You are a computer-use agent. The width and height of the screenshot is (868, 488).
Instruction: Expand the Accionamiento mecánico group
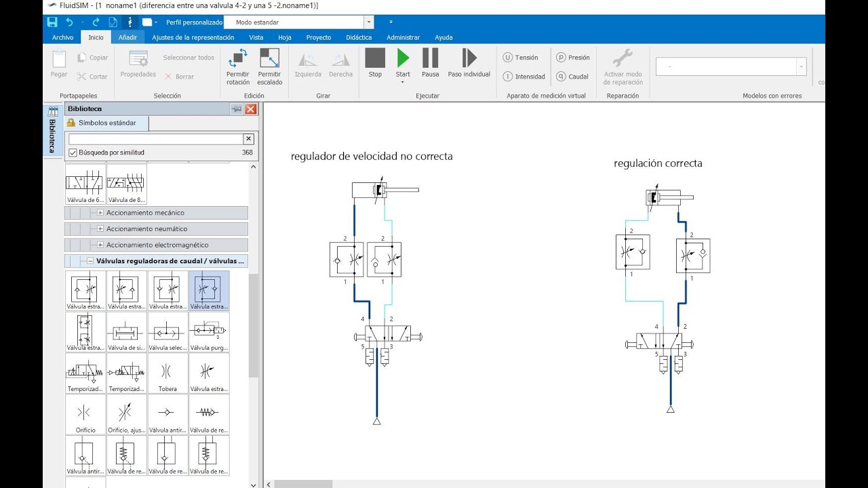click(x=100, y=213)
